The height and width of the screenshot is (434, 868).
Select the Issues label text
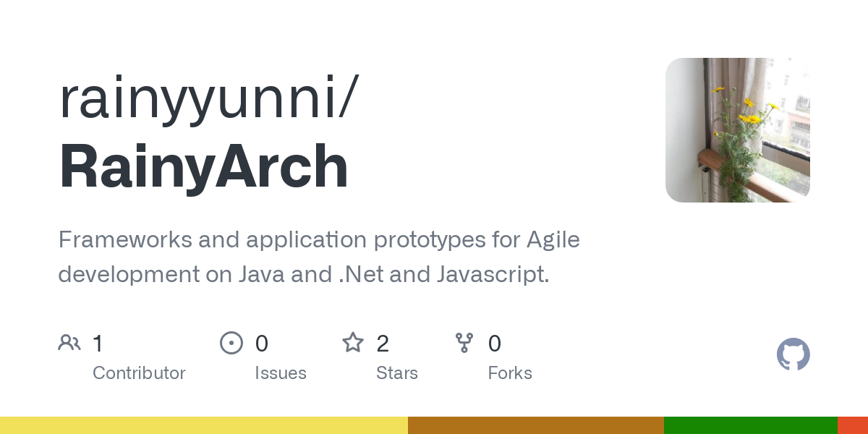click(281, 373)
